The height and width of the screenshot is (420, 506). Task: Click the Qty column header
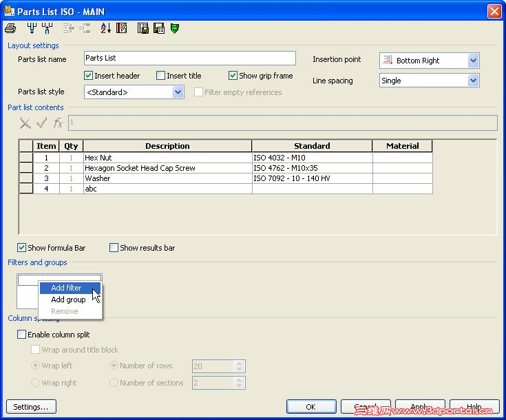[71, 146]
